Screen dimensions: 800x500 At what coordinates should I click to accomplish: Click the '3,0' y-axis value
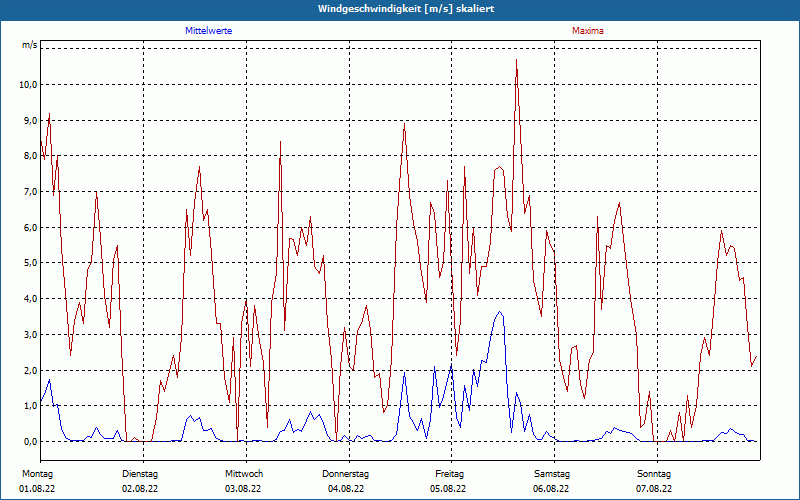pos(31,335)
